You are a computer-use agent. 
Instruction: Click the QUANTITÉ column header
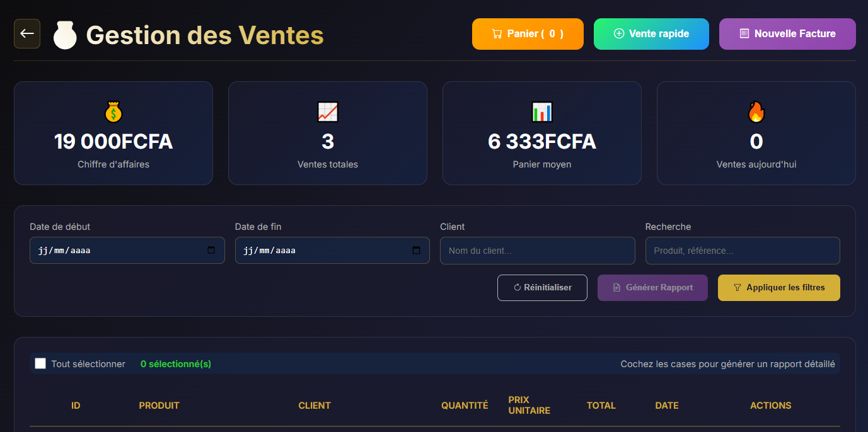point(465,406)
